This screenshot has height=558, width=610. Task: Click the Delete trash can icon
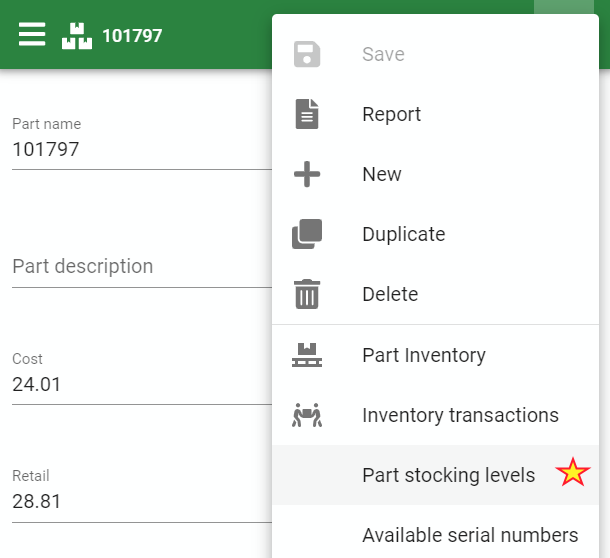coord(307,294)
